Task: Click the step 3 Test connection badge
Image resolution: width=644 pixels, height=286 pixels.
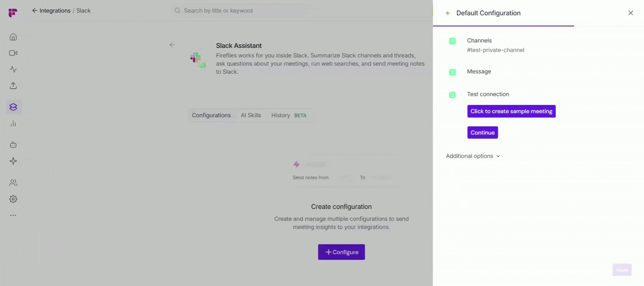Action: (x=452, y=95)
